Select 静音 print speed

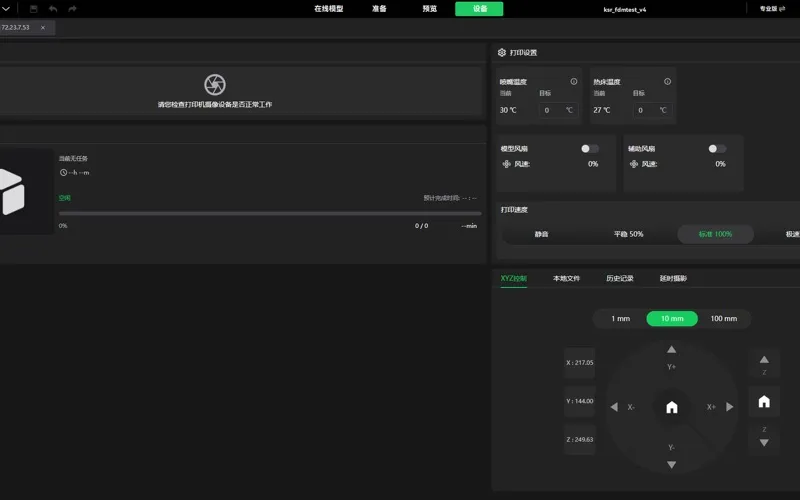click(x=541, y=234)
